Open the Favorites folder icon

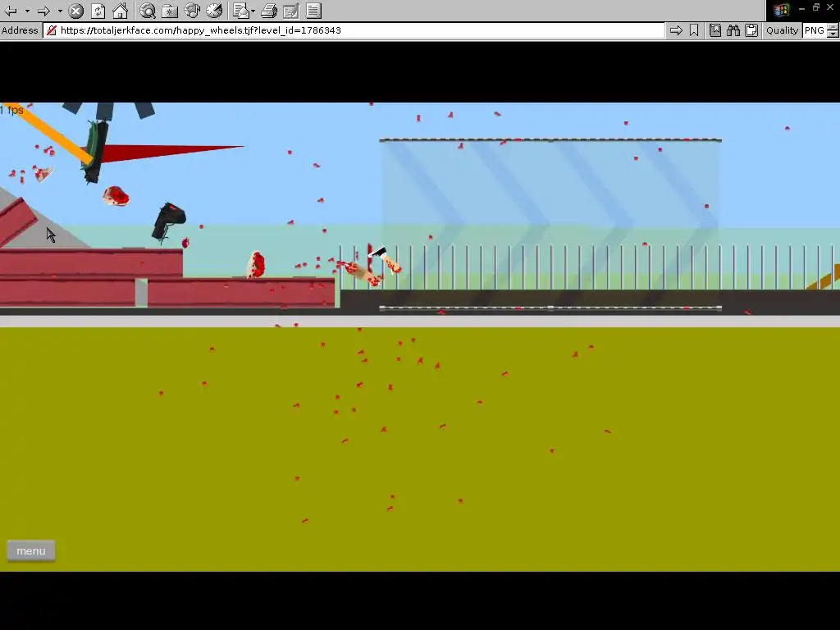pos(170,11)
